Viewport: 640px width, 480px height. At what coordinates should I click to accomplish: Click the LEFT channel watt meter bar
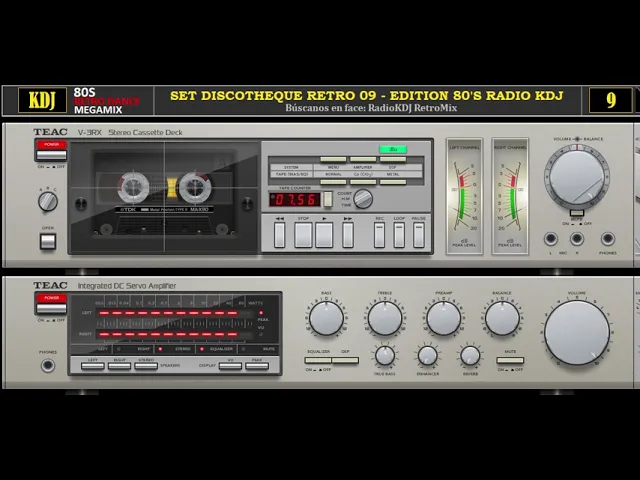175,313
